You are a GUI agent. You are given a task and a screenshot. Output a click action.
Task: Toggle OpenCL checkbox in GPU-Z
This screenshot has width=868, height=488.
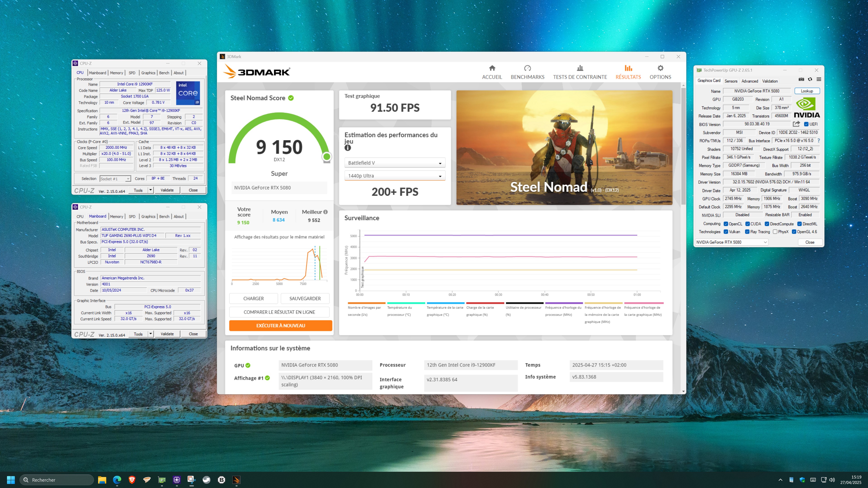click(726, 224)
